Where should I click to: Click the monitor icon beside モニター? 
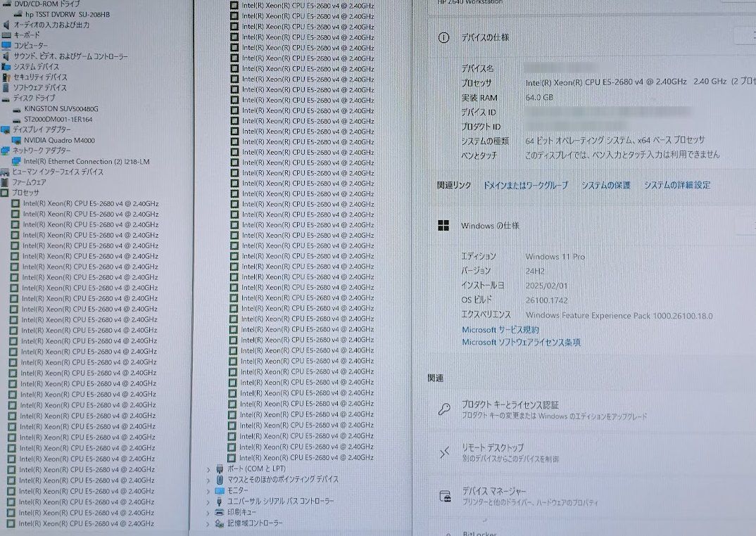220,489
